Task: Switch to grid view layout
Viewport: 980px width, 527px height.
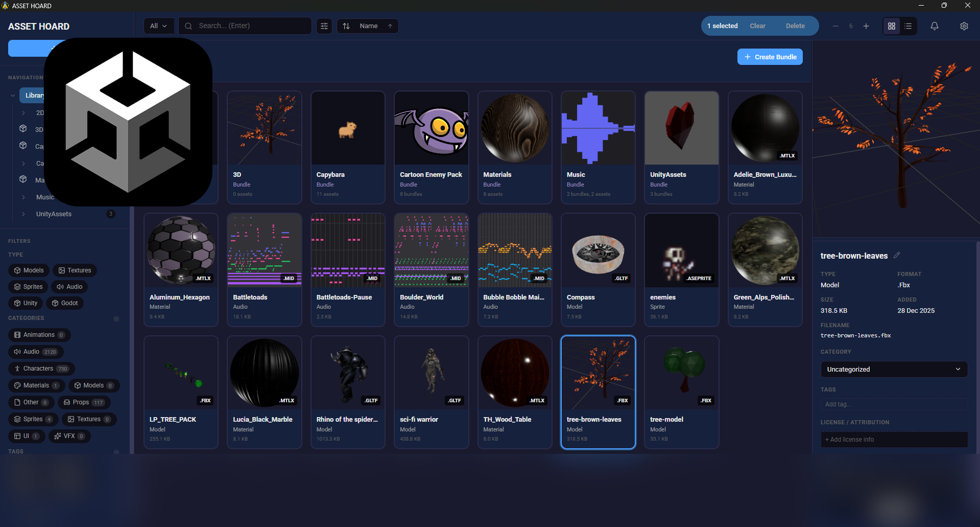Action: (x=892, y=26)
